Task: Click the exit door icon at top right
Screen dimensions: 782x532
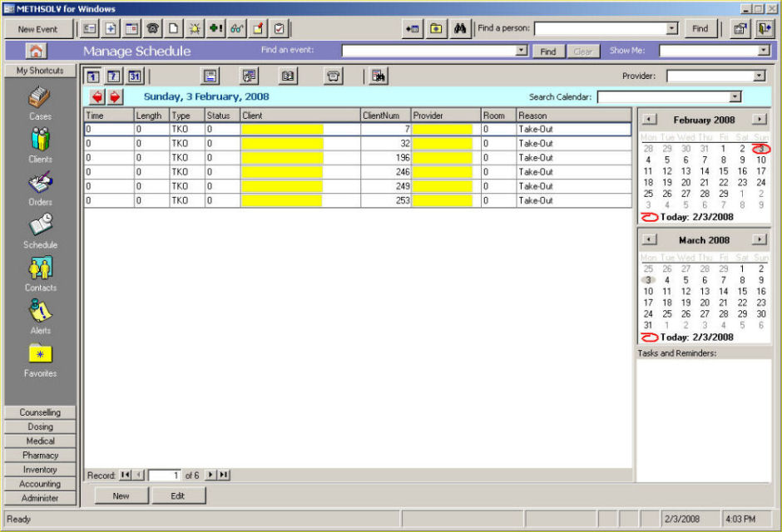Action: click(764, 29)
